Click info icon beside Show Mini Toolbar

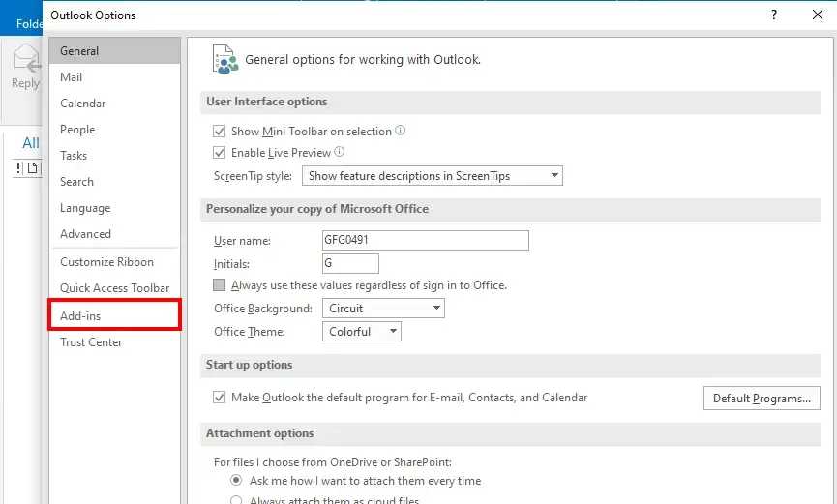click(x=401, y=131)
